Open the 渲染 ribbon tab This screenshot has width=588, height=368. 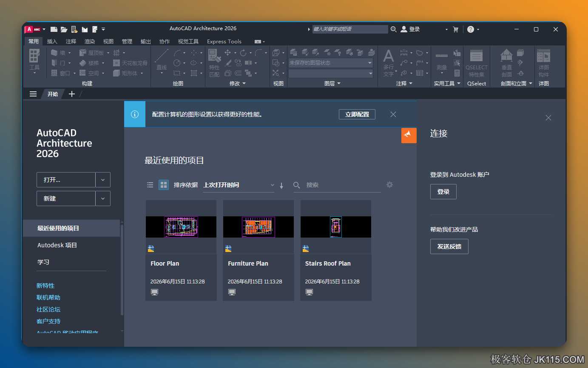click(x=90, y=41)
